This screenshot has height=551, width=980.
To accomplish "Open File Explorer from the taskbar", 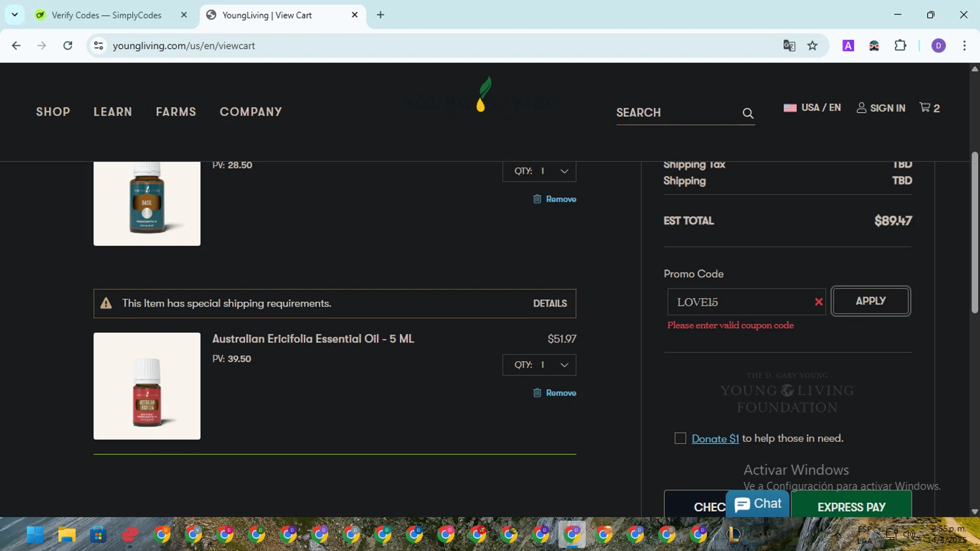I will pyautogui.click(x=67, y=535).
